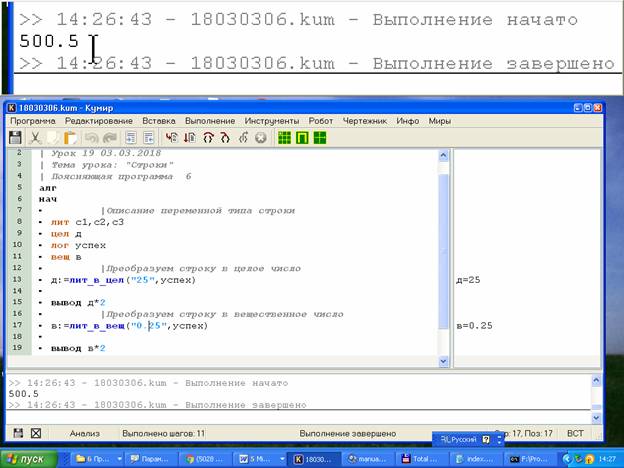Click the code editor vertical scrollbar thumb

tap(444, 251)
